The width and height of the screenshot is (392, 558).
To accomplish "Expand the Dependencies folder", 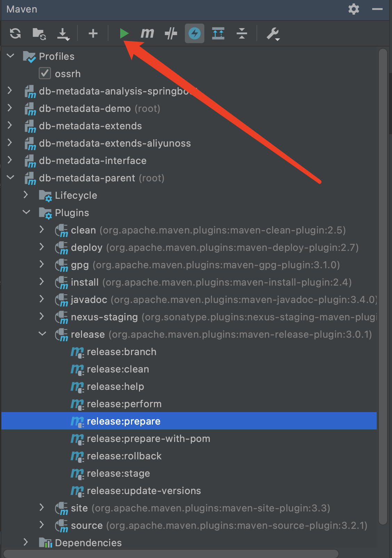I will (x=26, y=542).
